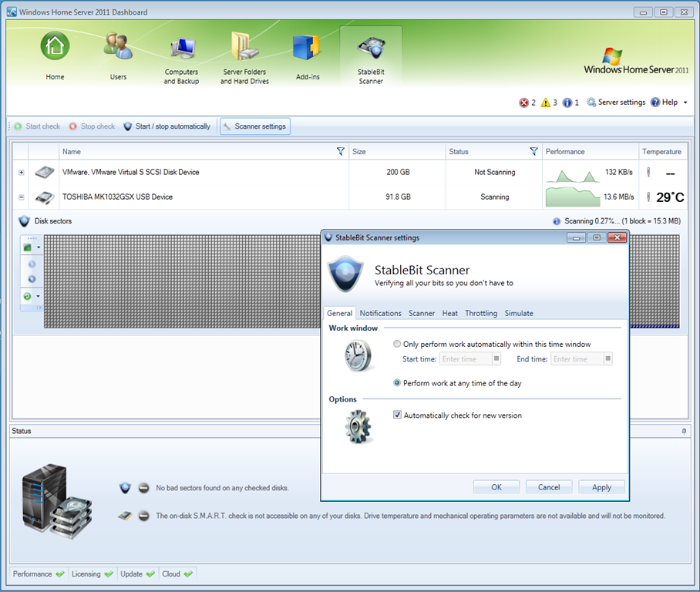Click the VMware disk performance graph
This screenshot has height=592, width=700.
click(x=573, y=175)
